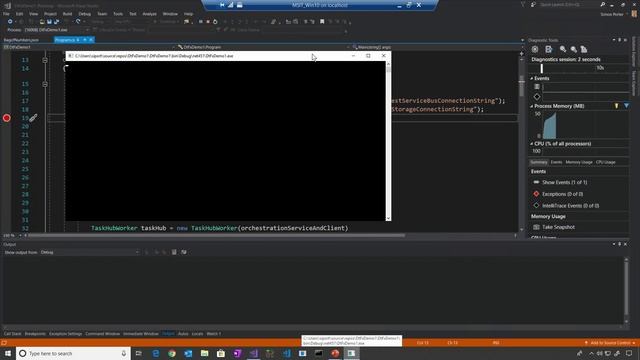Screen dimensions: 640x360
Task: Open the DtfxDemo1 project scope dropdown
Action: (x=89, y=47)
